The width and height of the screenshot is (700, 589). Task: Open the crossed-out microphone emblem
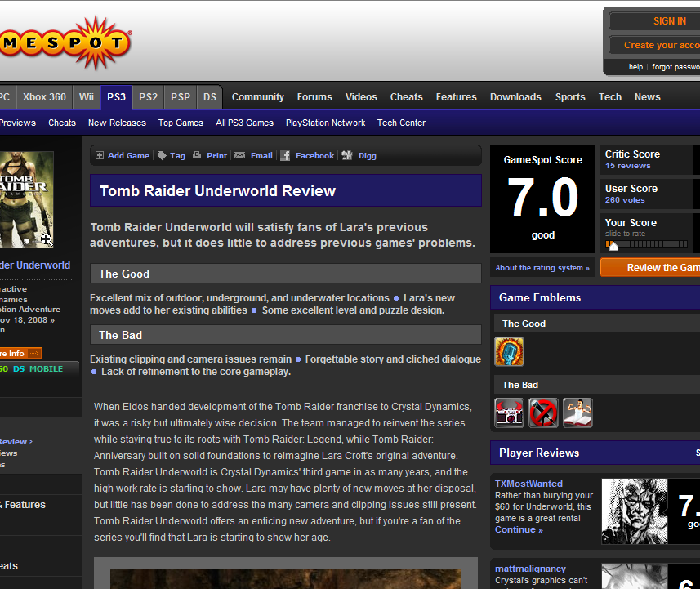543,413
